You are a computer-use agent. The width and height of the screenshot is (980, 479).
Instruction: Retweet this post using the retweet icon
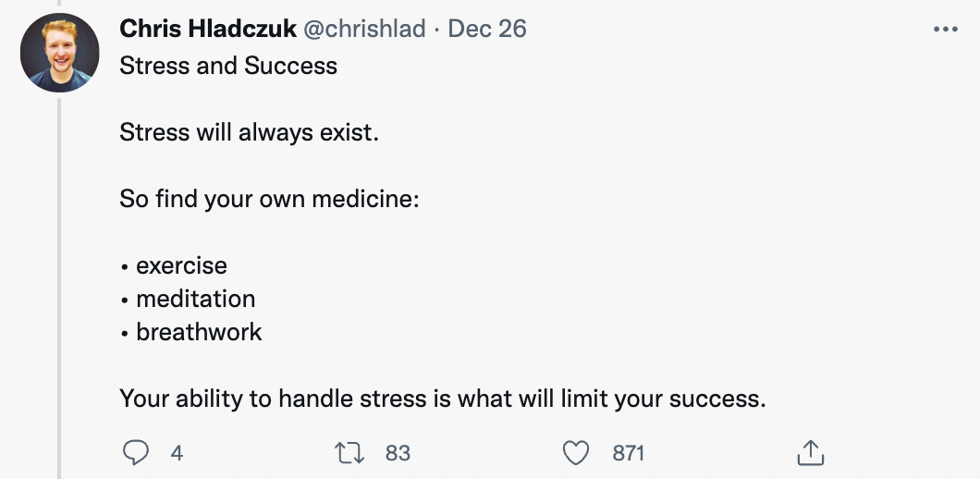[349, 453]
